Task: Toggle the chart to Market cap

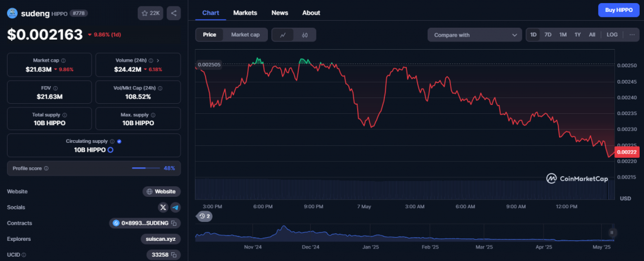Action: click(245, 35)
